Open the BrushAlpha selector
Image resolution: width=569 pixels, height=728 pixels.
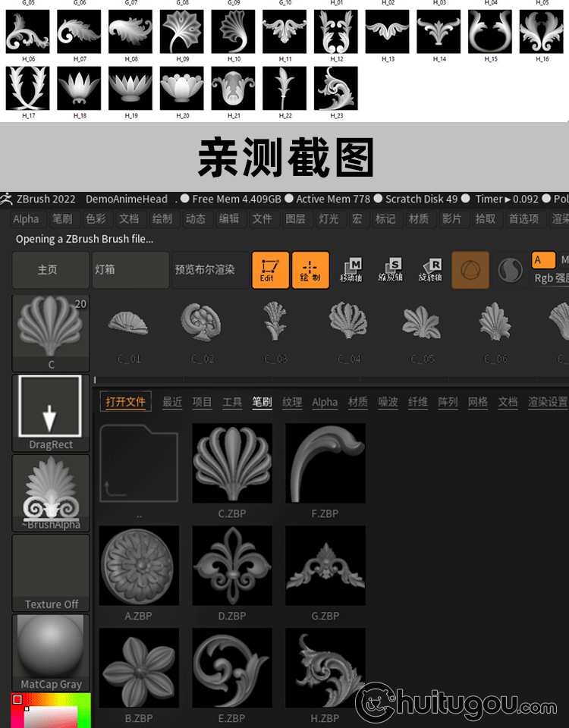click(51, 493)
